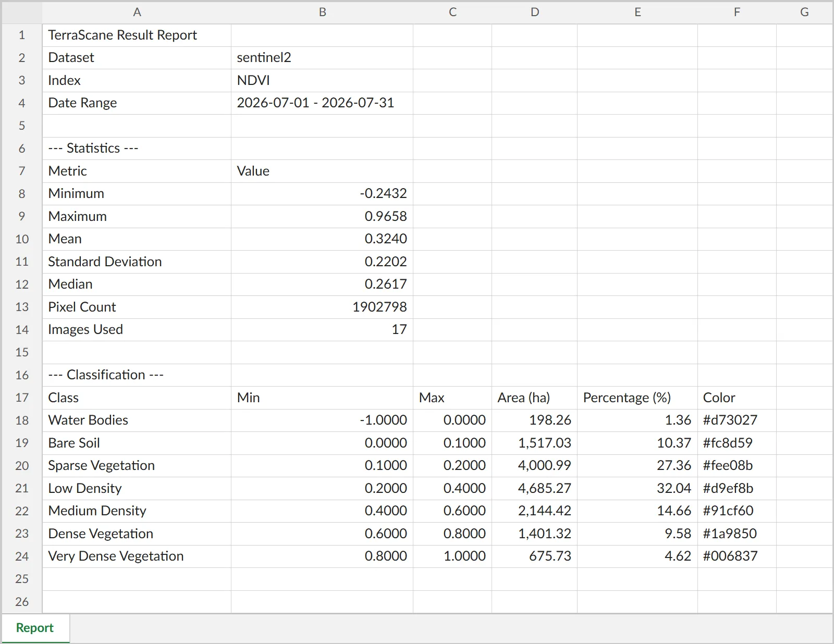Select Bare Soil area 1,517.03

(534, 443)
